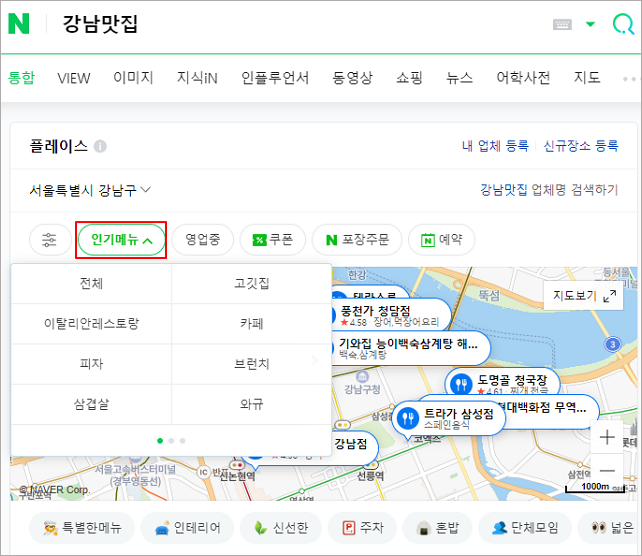Open the 내 업체 등록 link
The width and height of the screenshot is (642, 556).
pos(495,146)
